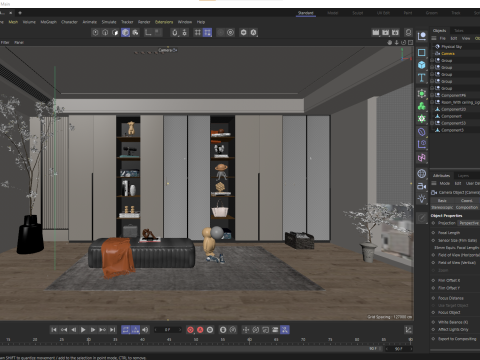This screenshot has width=480, height=360.
Task: Open Render to Picture Viewer icon
Action: pos(386,32)
